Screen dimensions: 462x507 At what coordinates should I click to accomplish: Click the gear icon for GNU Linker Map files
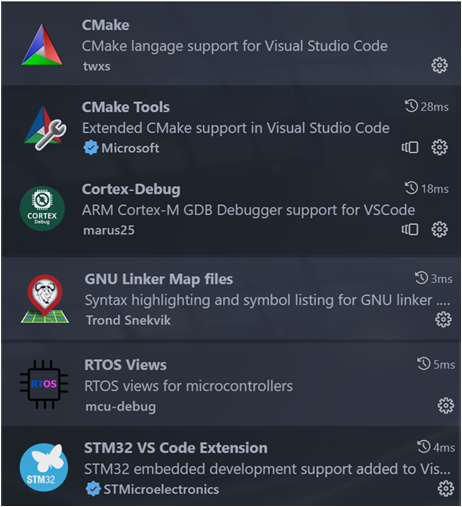click(443, 319)
